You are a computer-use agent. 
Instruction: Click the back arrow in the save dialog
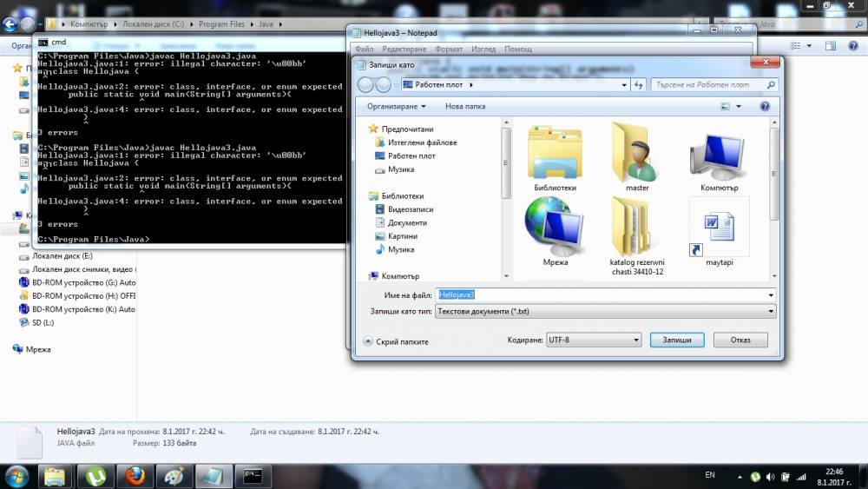click(365, 85)
